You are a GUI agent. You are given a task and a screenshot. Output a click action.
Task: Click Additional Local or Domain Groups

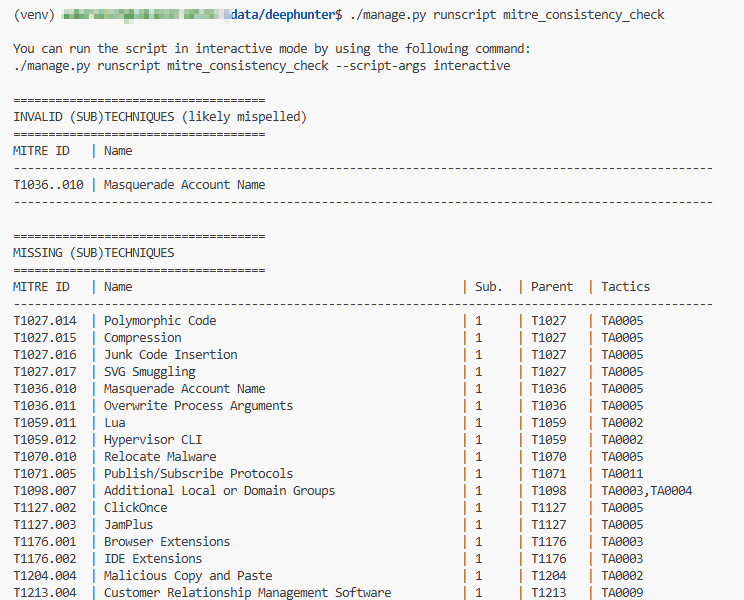[x=219, y=491]
